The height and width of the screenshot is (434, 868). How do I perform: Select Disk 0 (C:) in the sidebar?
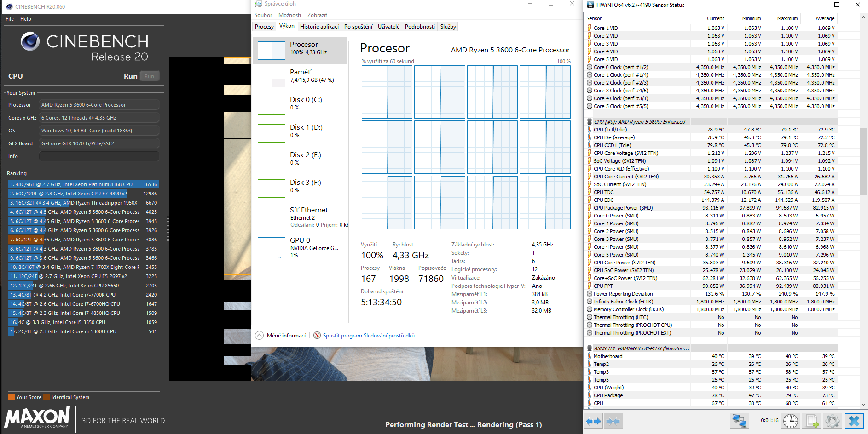click(x=300, y=106)
